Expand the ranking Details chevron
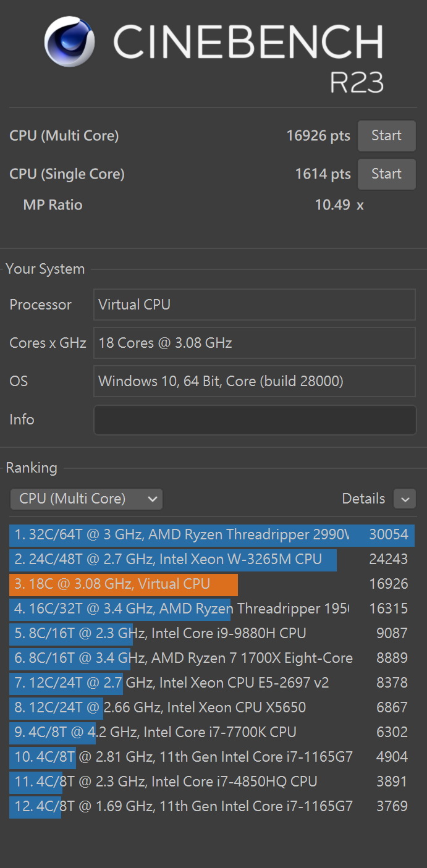This screenshot has height=868, width=427. (405, 499)
